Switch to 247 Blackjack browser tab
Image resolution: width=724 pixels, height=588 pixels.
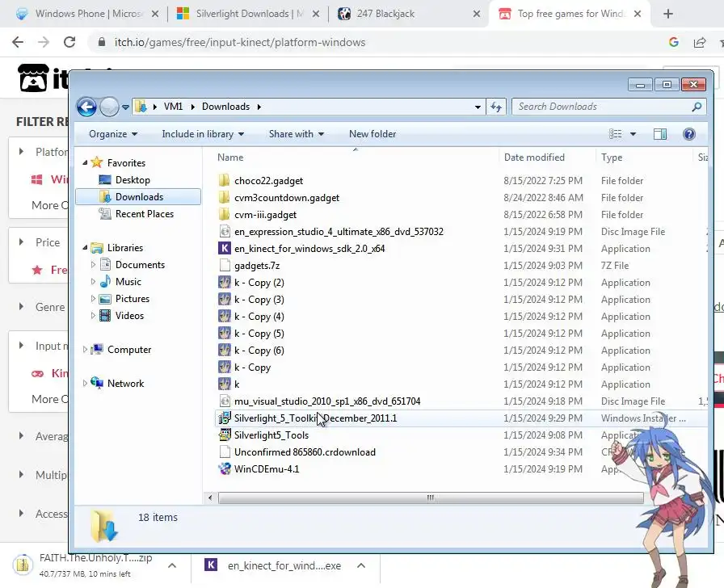408,14
